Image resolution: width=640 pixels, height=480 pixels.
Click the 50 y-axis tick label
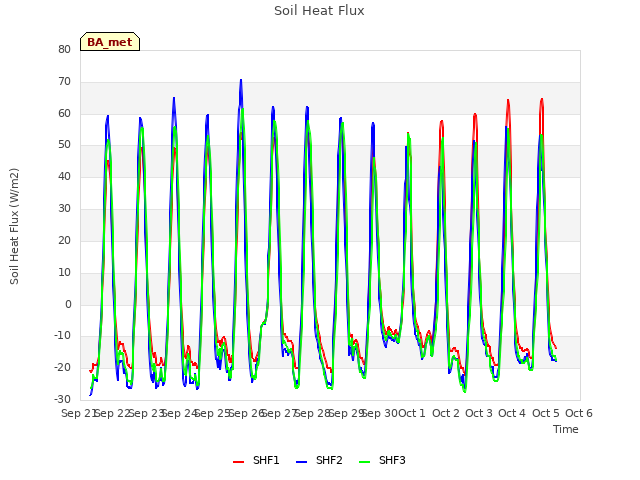[64, 145]
